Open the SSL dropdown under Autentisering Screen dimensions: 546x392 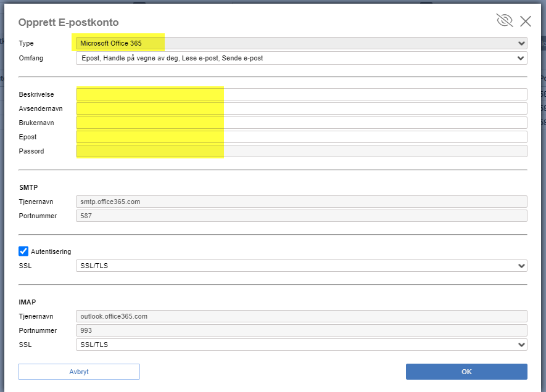302,266
